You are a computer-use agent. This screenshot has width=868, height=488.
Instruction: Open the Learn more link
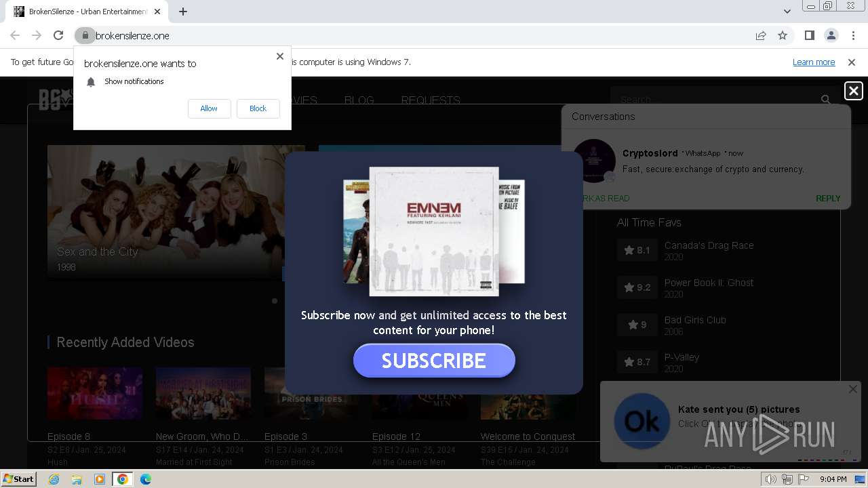tap(814, 62)
